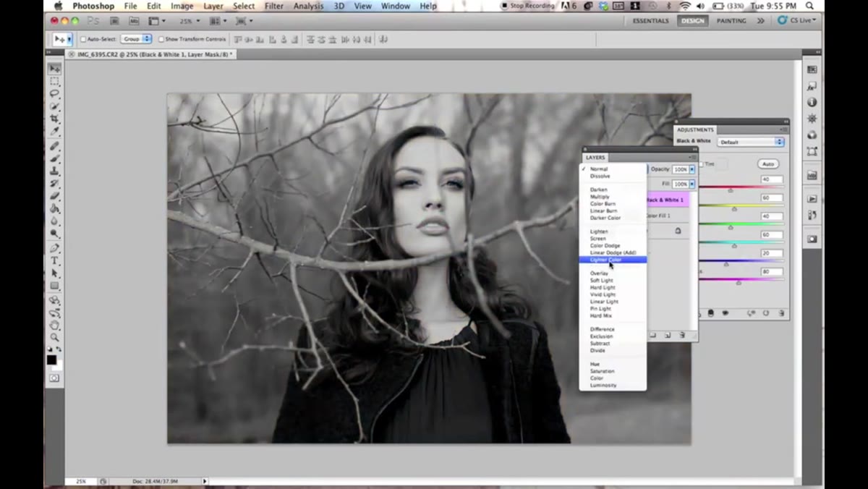Screen dimensions: 868x489
Task: Open the Arrange Documents dropdown
Action: (x=216, y=21)
